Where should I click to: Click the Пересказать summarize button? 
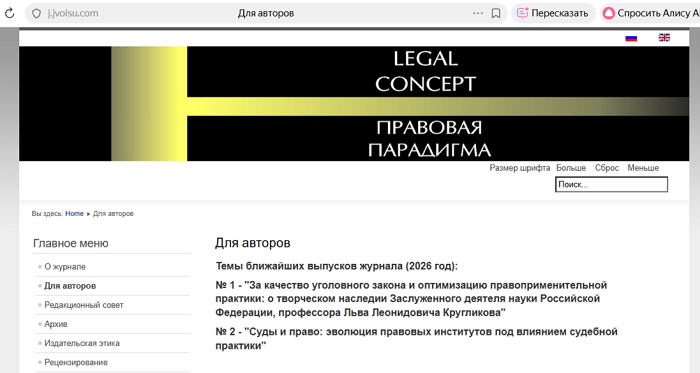pyautogui.click(x=553, y=13)
